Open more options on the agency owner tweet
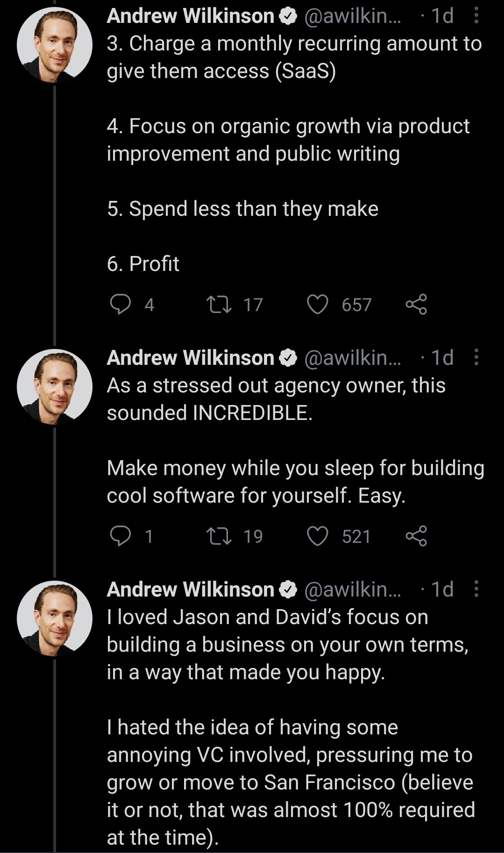Viewport: 504px width, 853px height. (476, 357)
